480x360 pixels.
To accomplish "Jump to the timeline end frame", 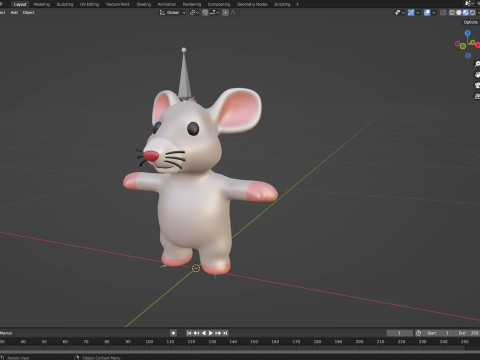I will [225, 333].
